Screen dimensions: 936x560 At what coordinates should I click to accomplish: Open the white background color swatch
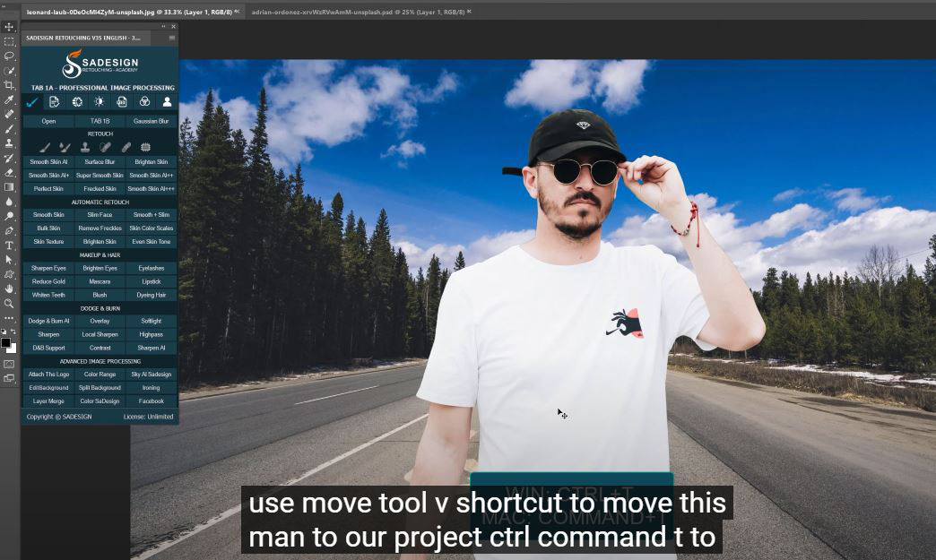(13, 349)
